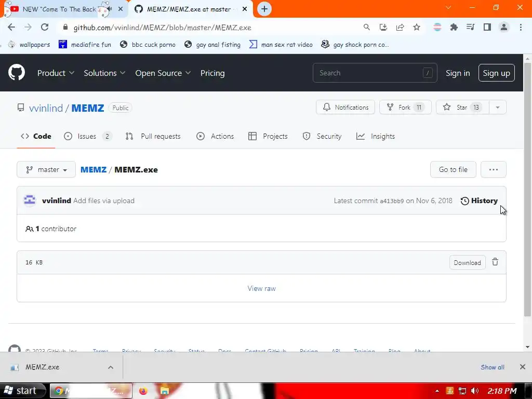The height and width of the screenshot is (399, 532).
Task: Expand MEMZ.exe download item chevron
Action: 111,367
